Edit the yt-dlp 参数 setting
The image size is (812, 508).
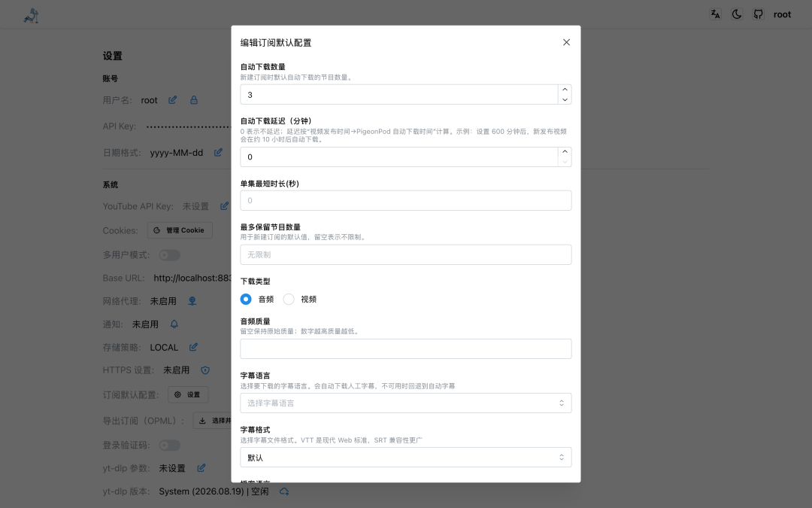point(201,468)
